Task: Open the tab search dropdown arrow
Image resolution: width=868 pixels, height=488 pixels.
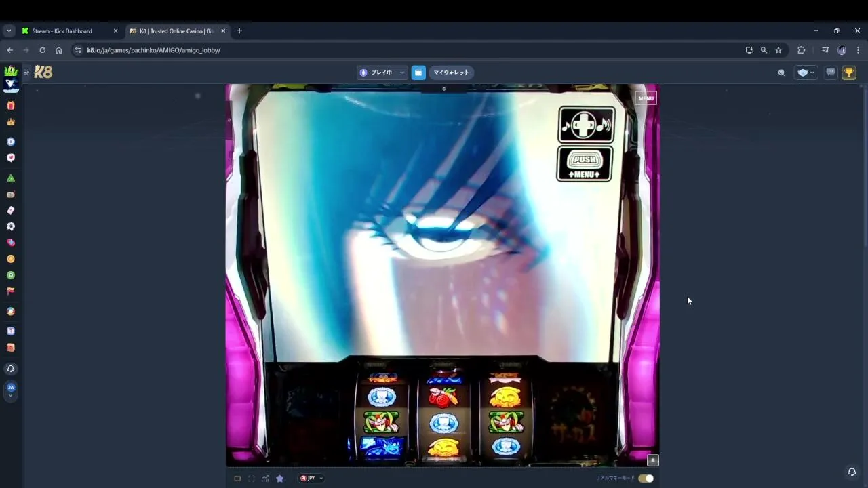Action: tap(9, 31)
